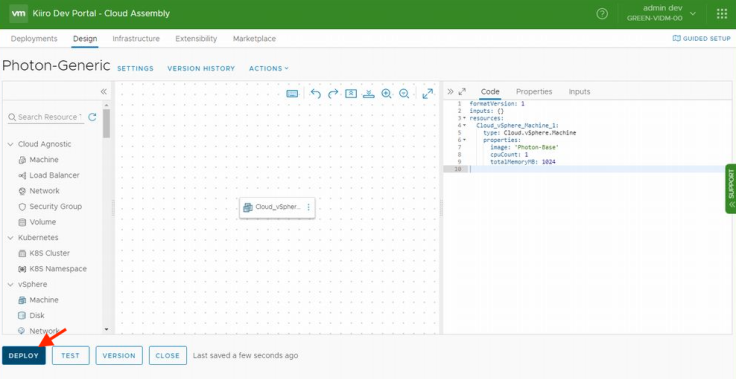The image size is (736, 379).
Task: Click the VERSION button
Action: tap(119, 356)
